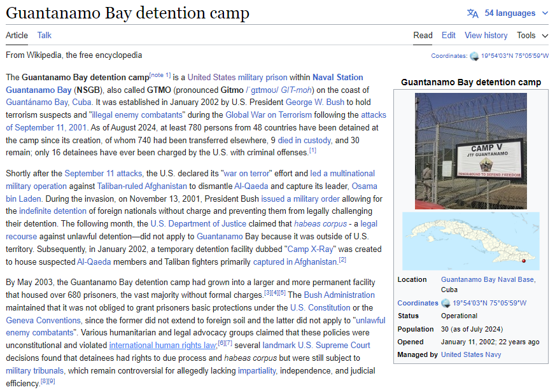This screenshot has height=392, width=555.
Task: Click the red location marker on Cuba map
Action: pyautogui.click(x=524, y=261)
